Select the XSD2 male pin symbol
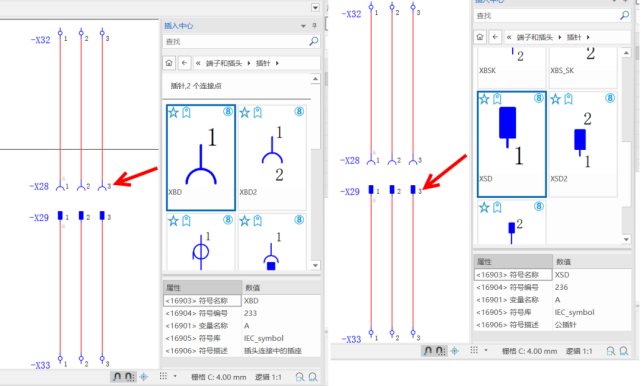The height and width of the screenshot is (386, 641). [583, 144]
